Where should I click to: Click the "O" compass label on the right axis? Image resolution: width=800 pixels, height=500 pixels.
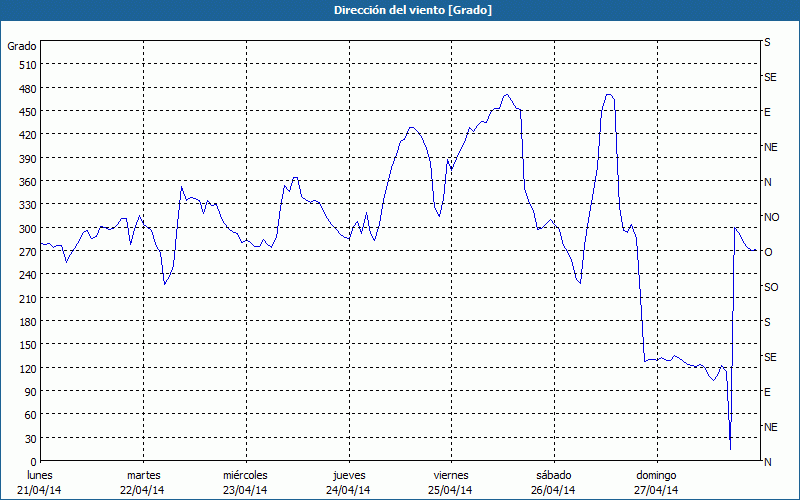(768, 252)
